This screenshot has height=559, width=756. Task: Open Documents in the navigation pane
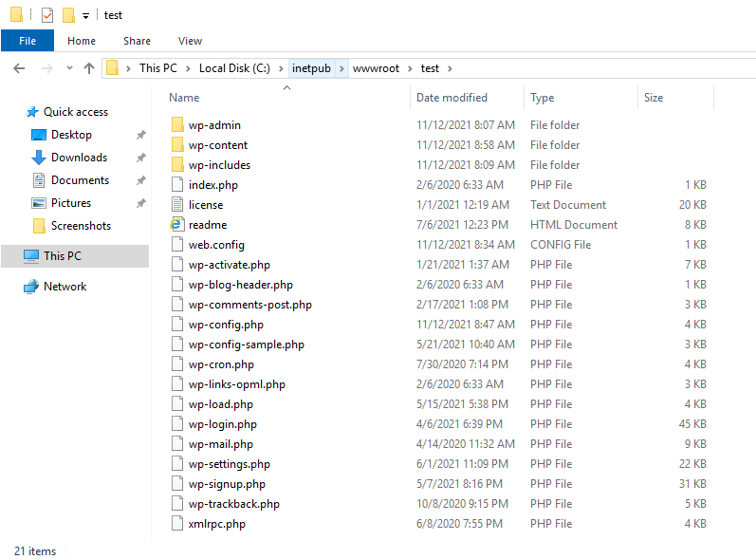click(x=80, y=180)
